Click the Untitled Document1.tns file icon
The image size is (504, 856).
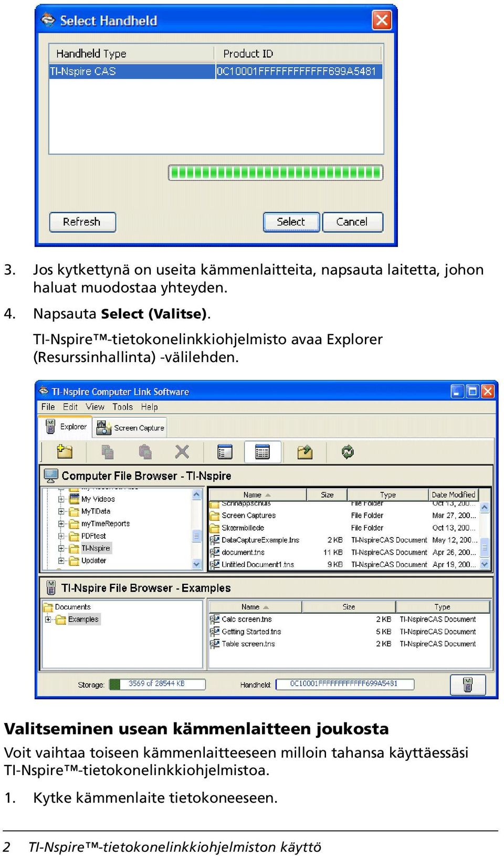[x=214, y=564]
